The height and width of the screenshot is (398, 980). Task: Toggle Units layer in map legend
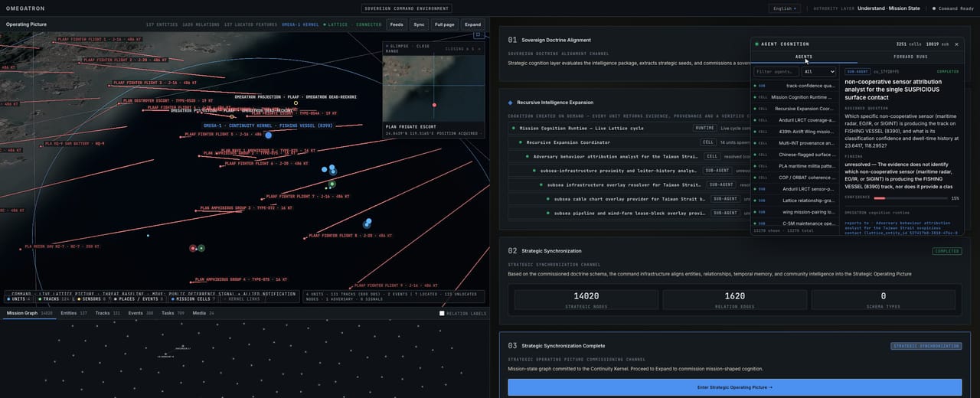coord(19,298)
